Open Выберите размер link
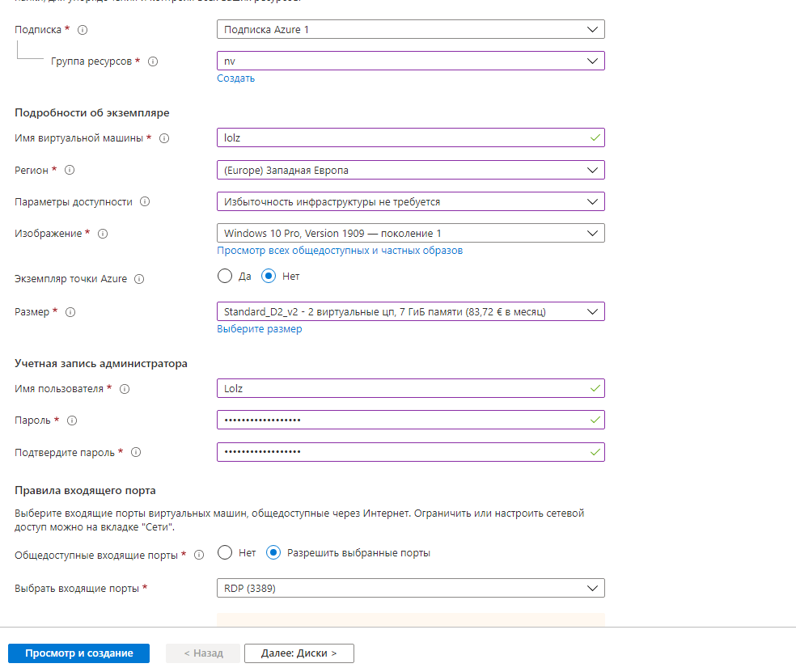The height and width of the screenshot is (672, 796). point(259,329)
